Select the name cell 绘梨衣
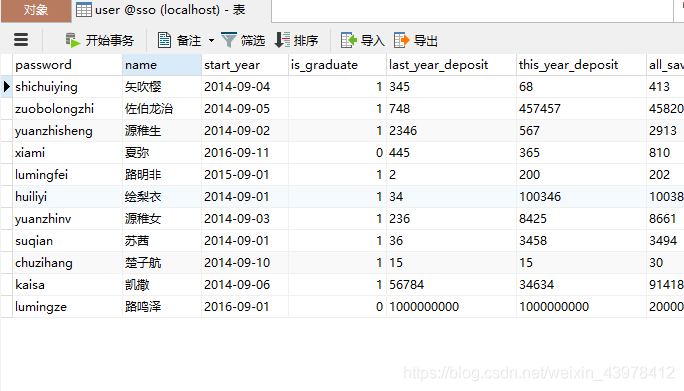 point(162,197)
